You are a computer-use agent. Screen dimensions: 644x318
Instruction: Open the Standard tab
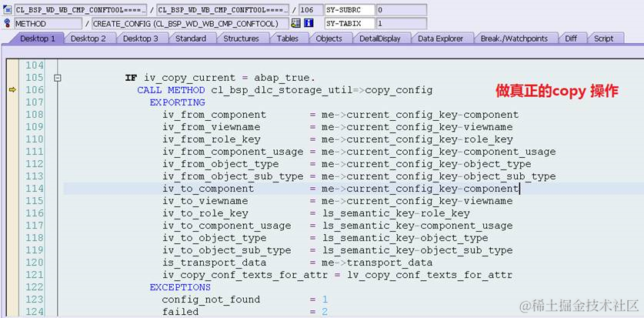(x=191, y=38)
